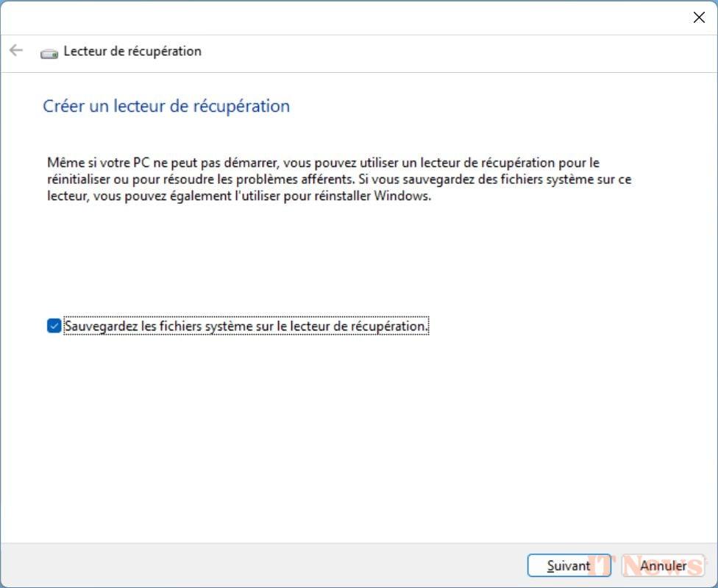Click the small disk icon beside 'Lecteur de récupération'

[47, 52]
